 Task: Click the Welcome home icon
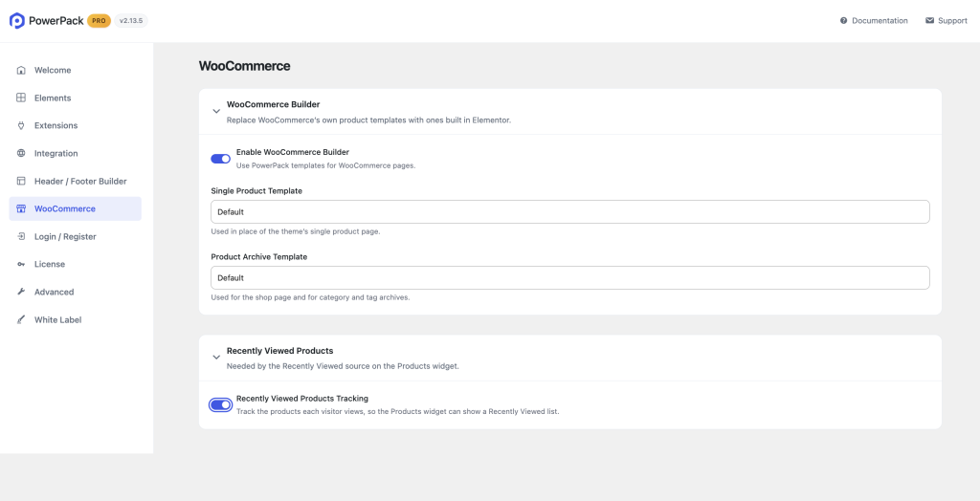(x=21, y=70)
